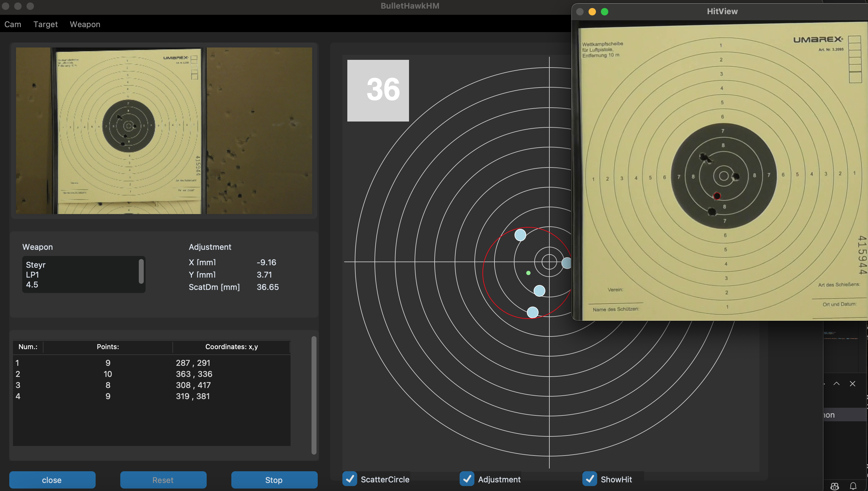The height and width of the screenshot is (491, 868).
Task: Click the red-circled hit marker in HitView
Action: (x=717, y=196)
